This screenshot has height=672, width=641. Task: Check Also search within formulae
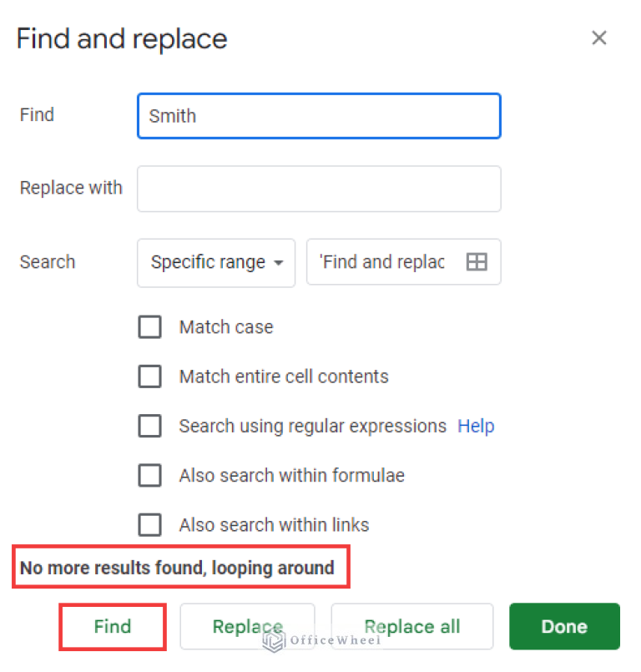click(150, 475)
